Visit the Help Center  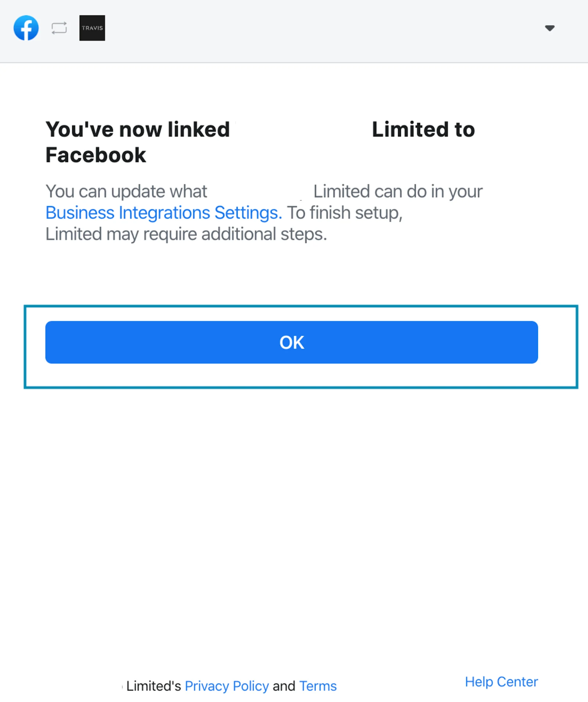click(x=501, y=682)
